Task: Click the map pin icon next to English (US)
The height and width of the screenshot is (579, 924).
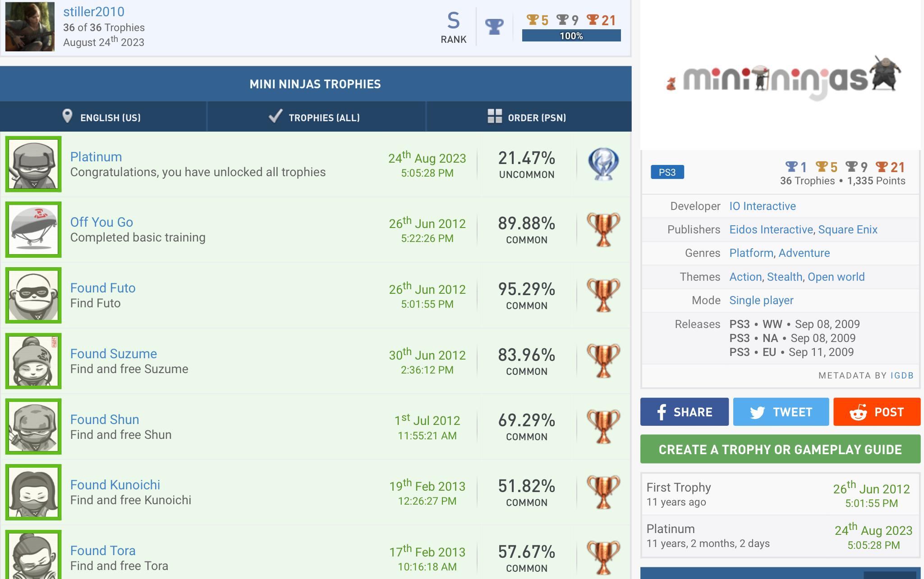Action: (67, 116)
